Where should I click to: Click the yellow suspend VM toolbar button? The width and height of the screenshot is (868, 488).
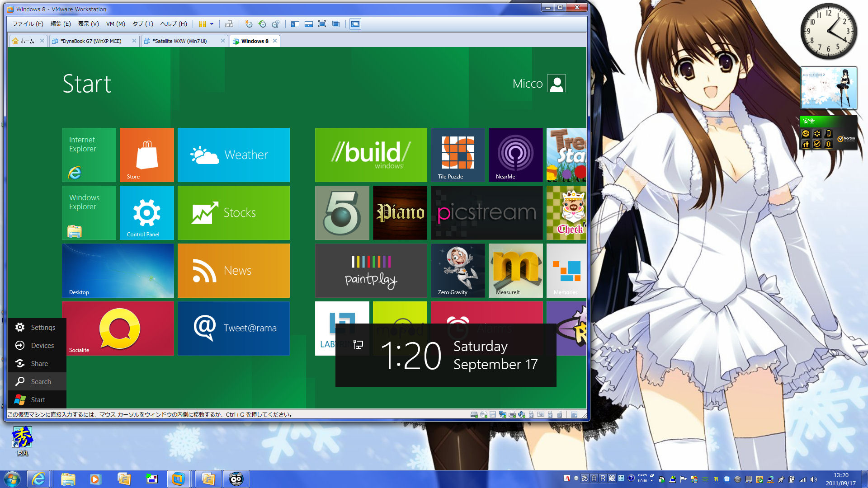coord(203,24)
